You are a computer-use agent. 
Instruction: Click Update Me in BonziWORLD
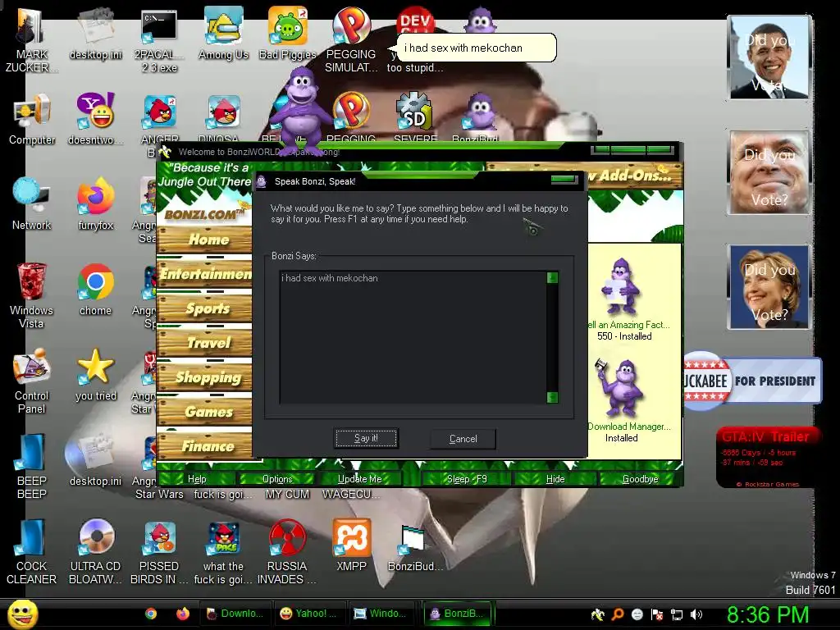[359, 479]
